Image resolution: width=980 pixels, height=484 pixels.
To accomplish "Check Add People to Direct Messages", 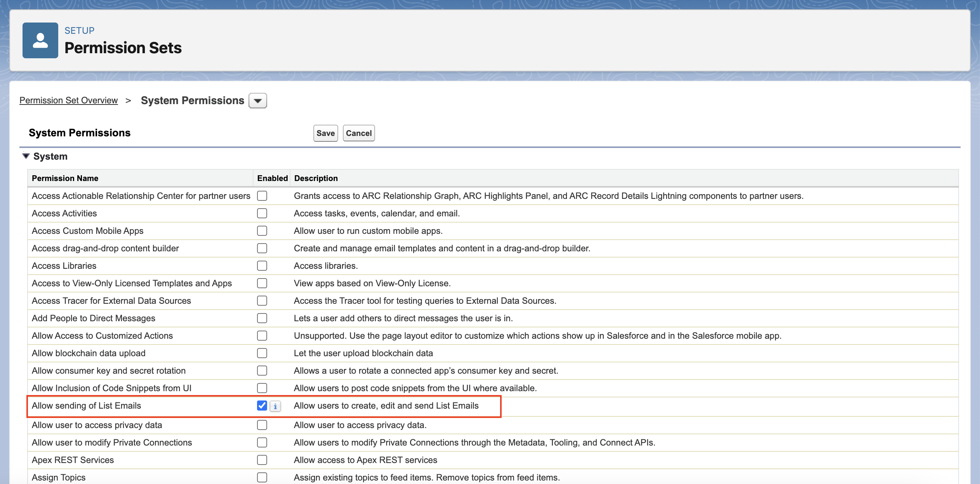I will pyautogui.click(x=262, y=318).
